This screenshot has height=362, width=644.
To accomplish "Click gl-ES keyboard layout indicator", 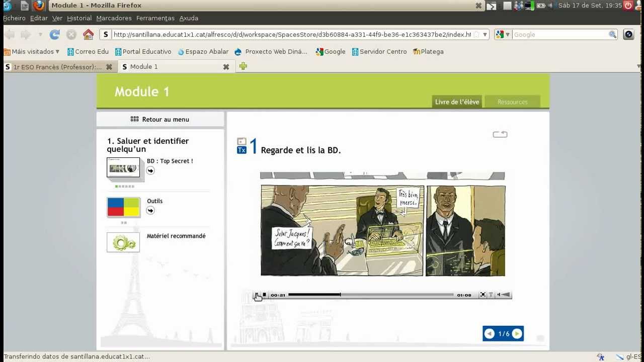I will click(633, 357).
